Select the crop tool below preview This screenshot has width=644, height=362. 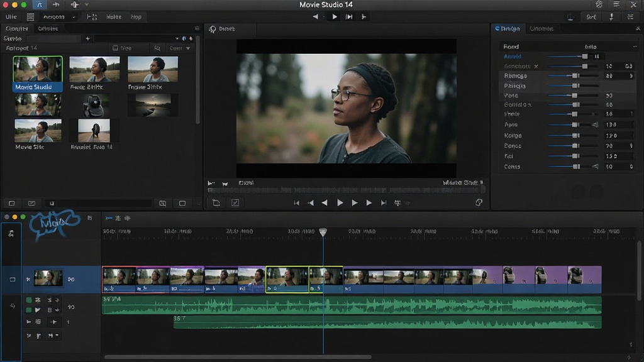216,203
